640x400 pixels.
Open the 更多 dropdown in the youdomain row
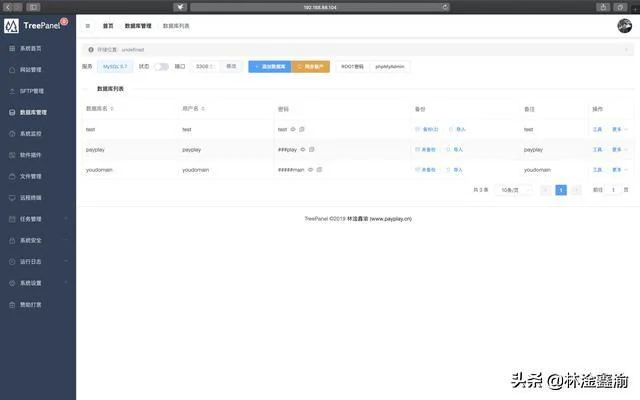click(620, 170)
